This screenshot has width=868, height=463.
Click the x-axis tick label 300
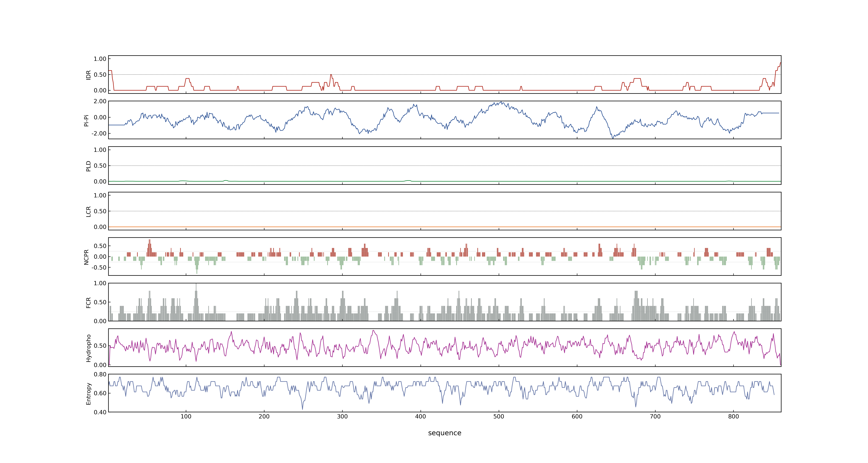[x=342, y=416]
